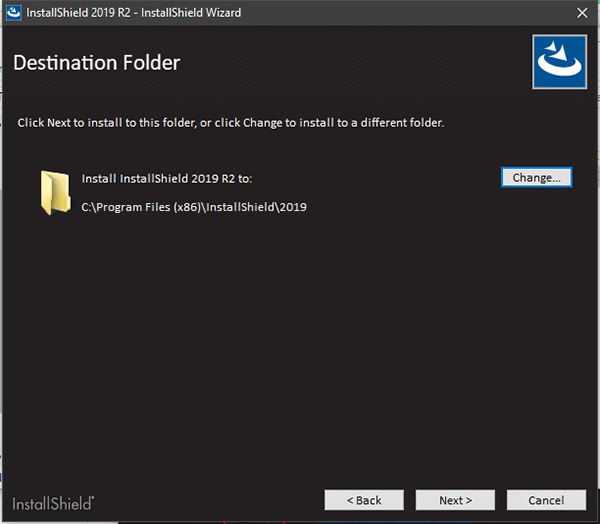Click the Destination Folder heading
This screenshot has width=600, height=524.
[x=96, y=63]
